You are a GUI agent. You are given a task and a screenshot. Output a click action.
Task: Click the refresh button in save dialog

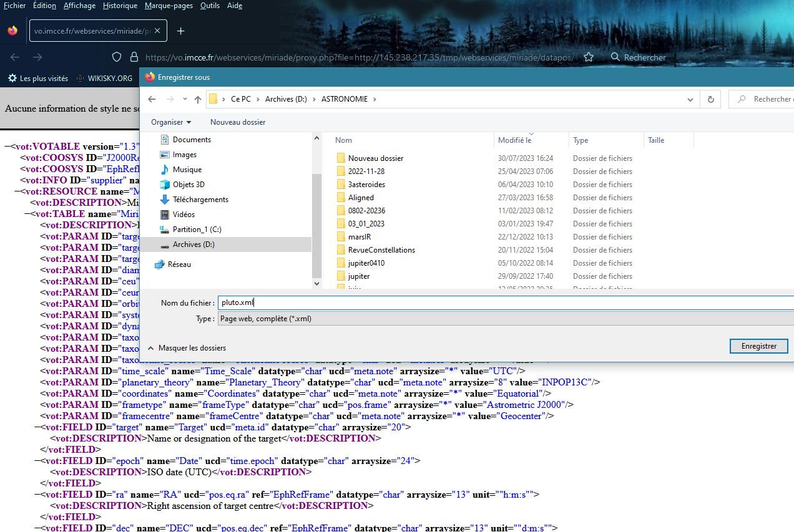pos(710,99)
